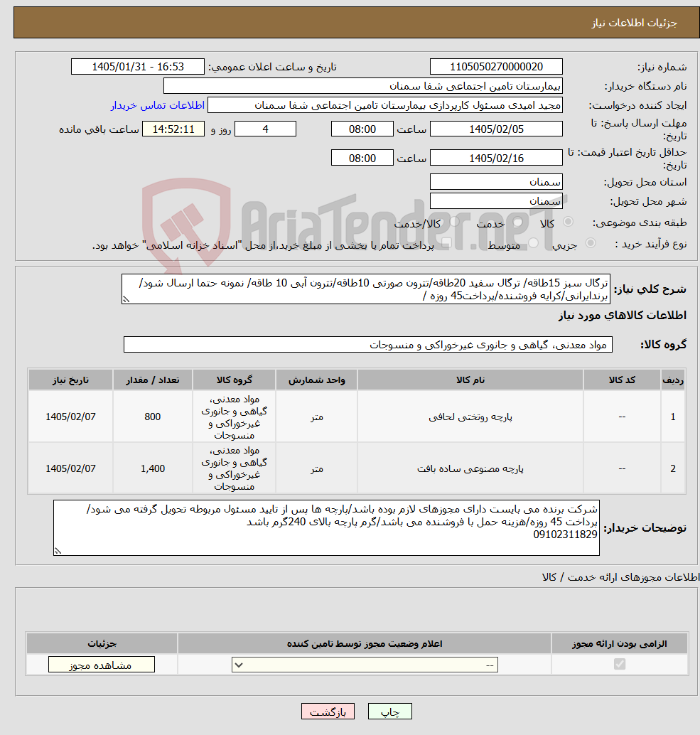Select the جزیی purchase type radio
This screenshot has width=700, height=735.
pos(591,243)
